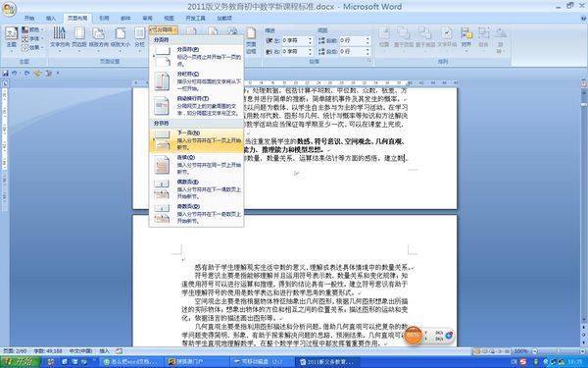Open the 段落 paragraph dialog launcher
Image resolution: width=588 pixels, height=368 pixels.
369,61
